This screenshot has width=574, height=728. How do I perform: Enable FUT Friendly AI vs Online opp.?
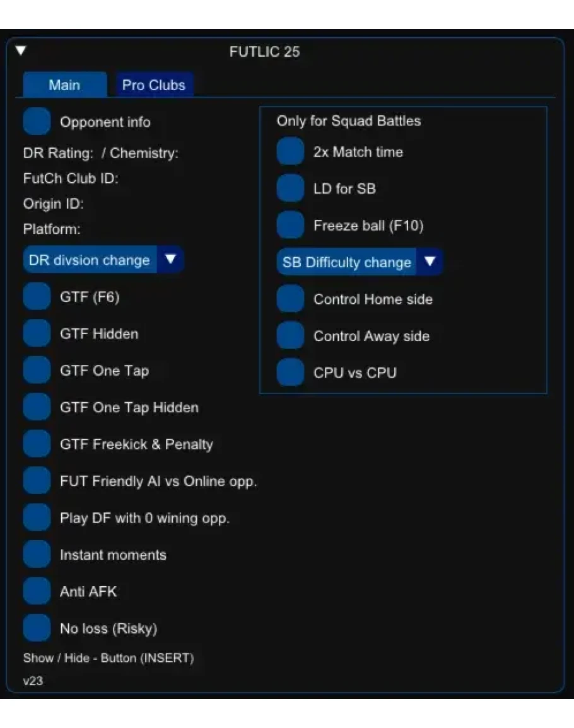pyautogui.click(x=37, y=482)
